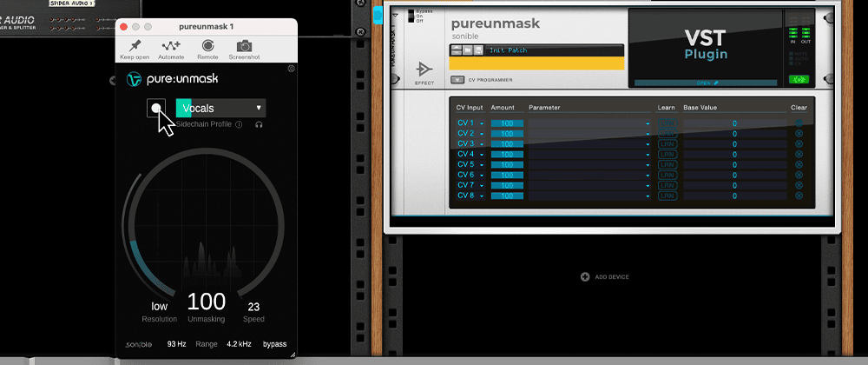Click the CV 4 Amount slider showing 100
The image size is (868, 365).
pos(507,154)
